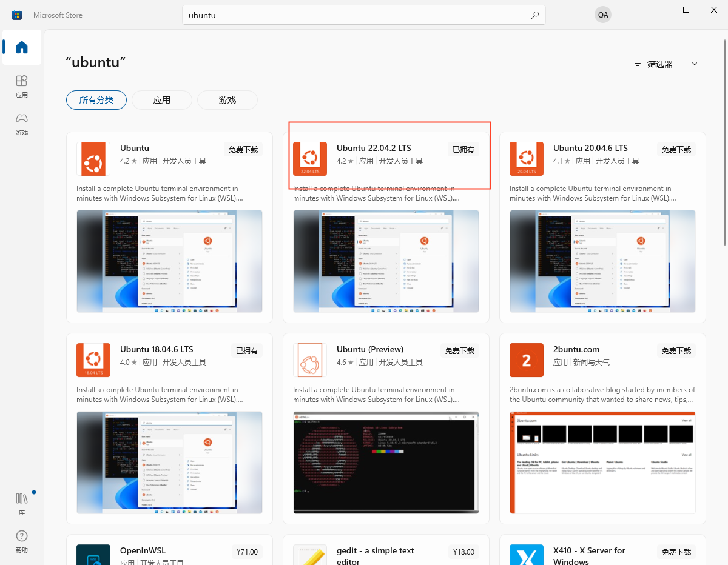The height and width of the screenshot is (565, 728).
Task: Click 免费下载 for X410
Action: click(x=676, y=552)
